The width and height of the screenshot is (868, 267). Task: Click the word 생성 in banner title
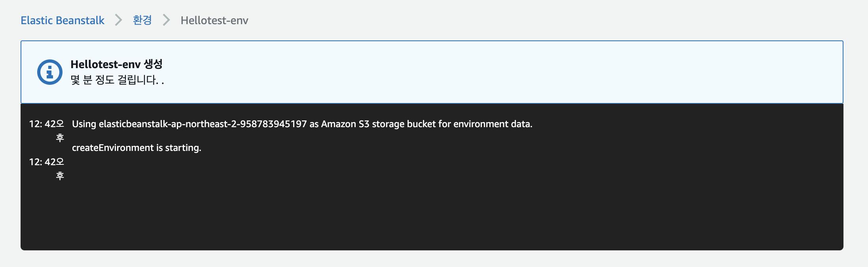pos(153,64)
